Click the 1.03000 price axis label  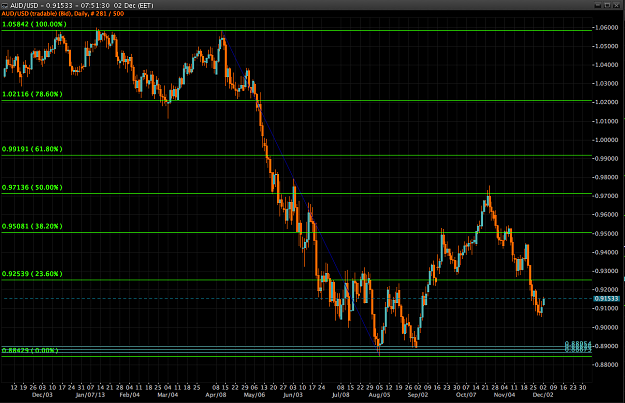(606, 84)
